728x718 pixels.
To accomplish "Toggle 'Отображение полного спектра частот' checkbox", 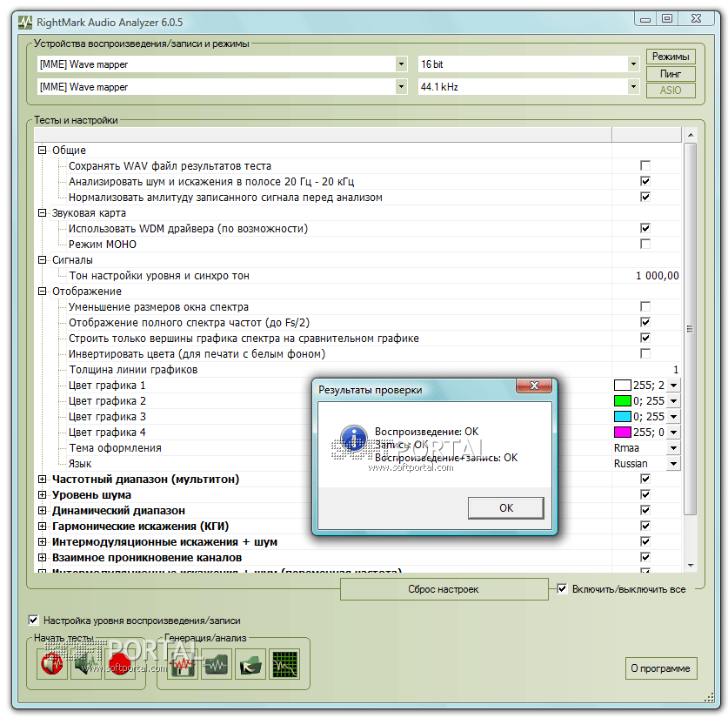I will (x=645, y=322).
